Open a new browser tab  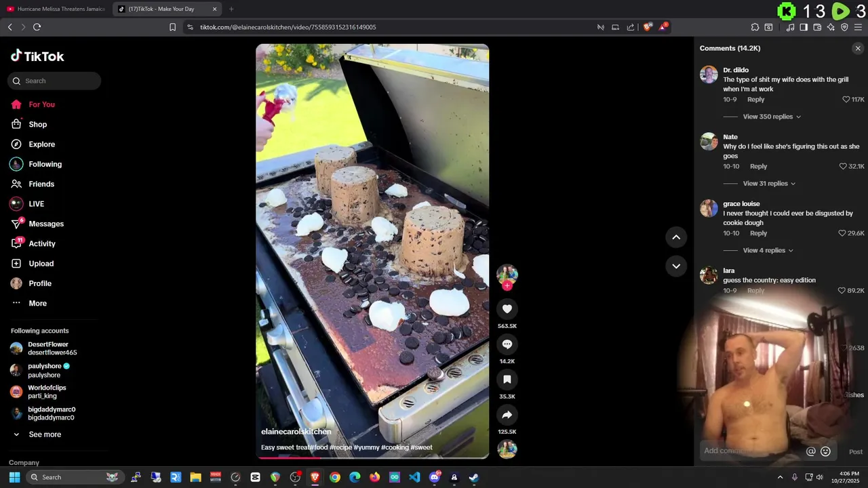[231, 9]
